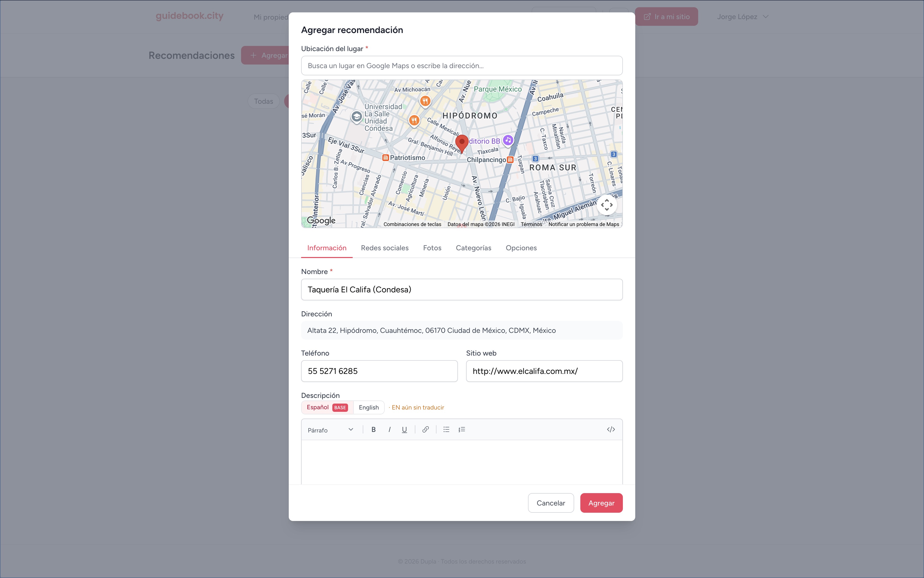Click the Patriotismo metro station icon
Viewport: 924px width, 578px height.
[385, 158]
